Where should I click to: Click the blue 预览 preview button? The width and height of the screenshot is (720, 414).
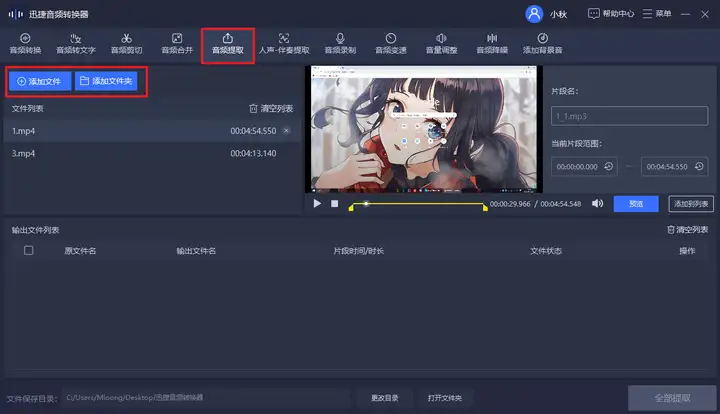[x=636, y=204]
